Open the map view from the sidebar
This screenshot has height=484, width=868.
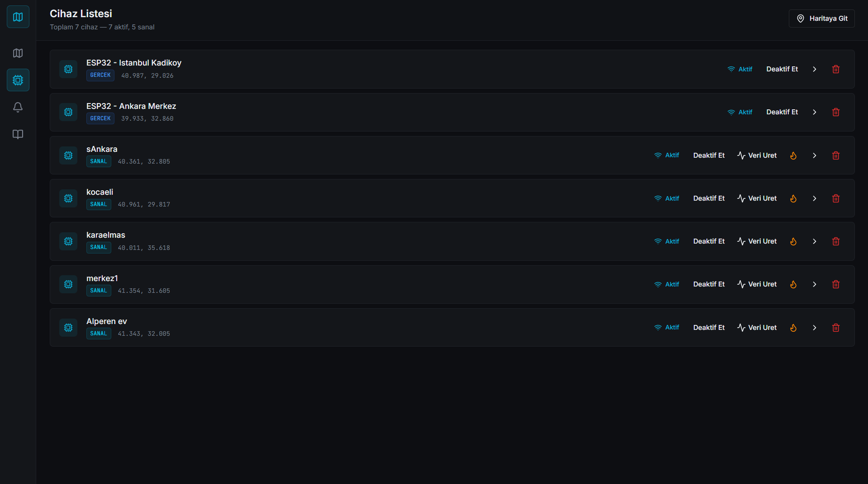tap(18, 53)
